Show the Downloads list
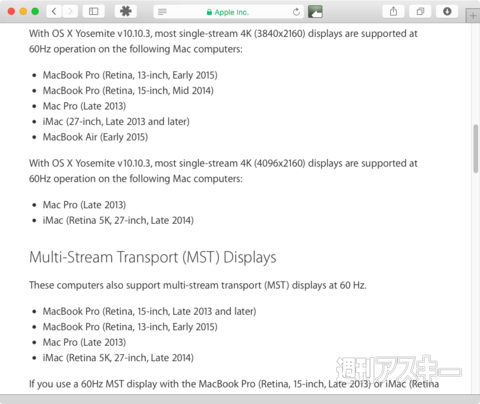Image resolution: width=480 pixels, height=404 pixels. pyautogui.click(x=447, y=12)
